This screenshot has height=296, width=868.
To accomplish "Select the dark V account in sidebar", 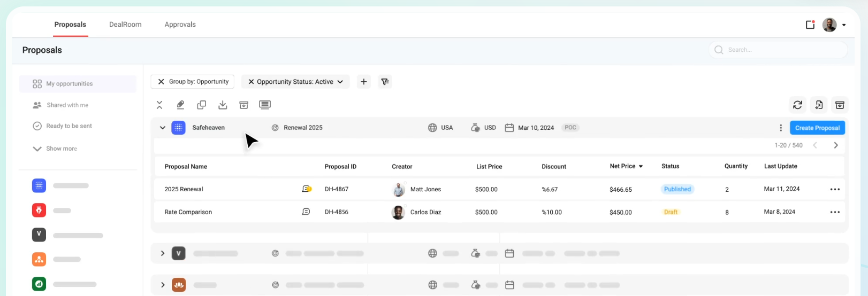I will (x=39, y=235).
